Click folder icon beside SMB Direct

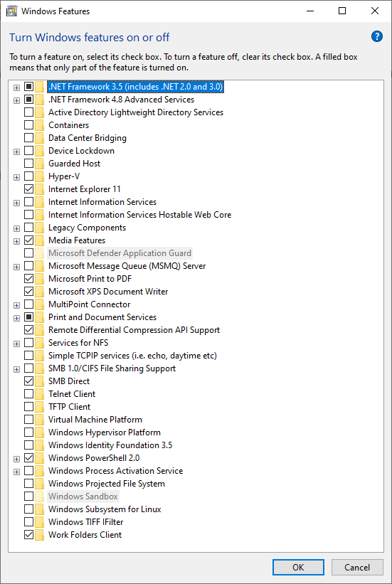pos(40,381)
